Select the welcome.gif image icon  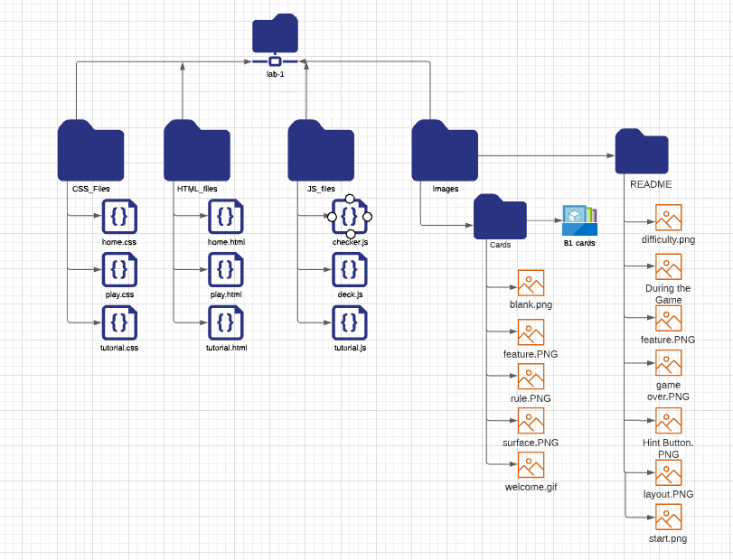pyautogui.click(x=531, y=464)
